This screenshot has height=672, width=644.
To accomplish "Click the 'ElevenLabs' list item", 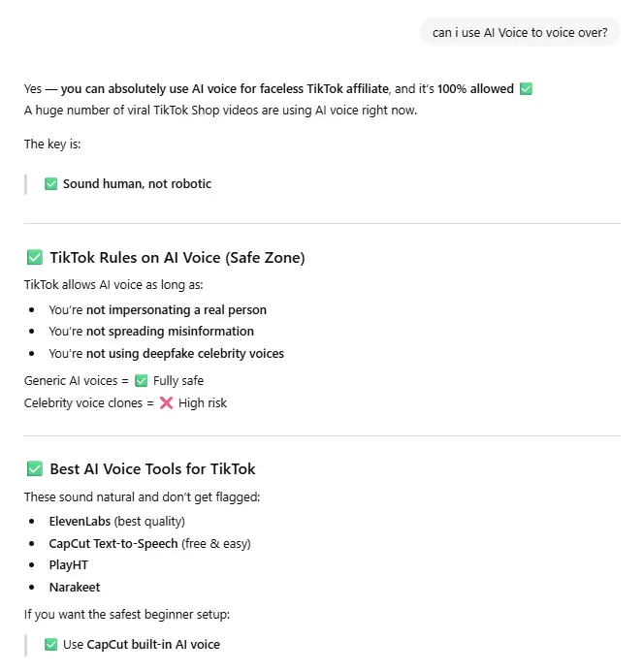I will click(x=116, y=522).
